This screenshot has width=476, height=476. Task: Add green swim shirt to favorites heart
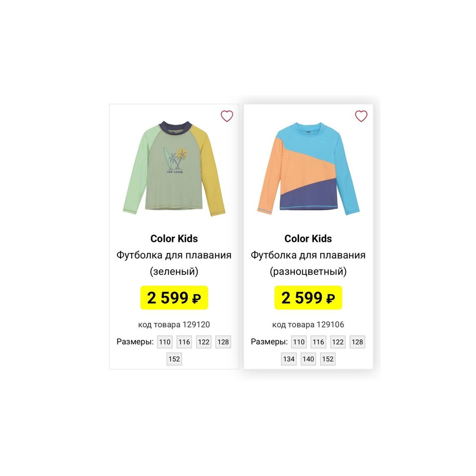pos(227,116)
